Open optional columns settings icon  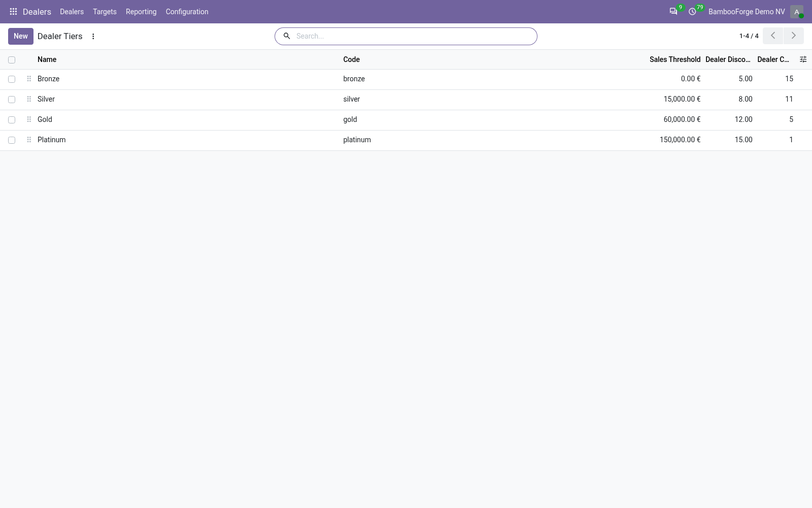[x=803, y=59]
